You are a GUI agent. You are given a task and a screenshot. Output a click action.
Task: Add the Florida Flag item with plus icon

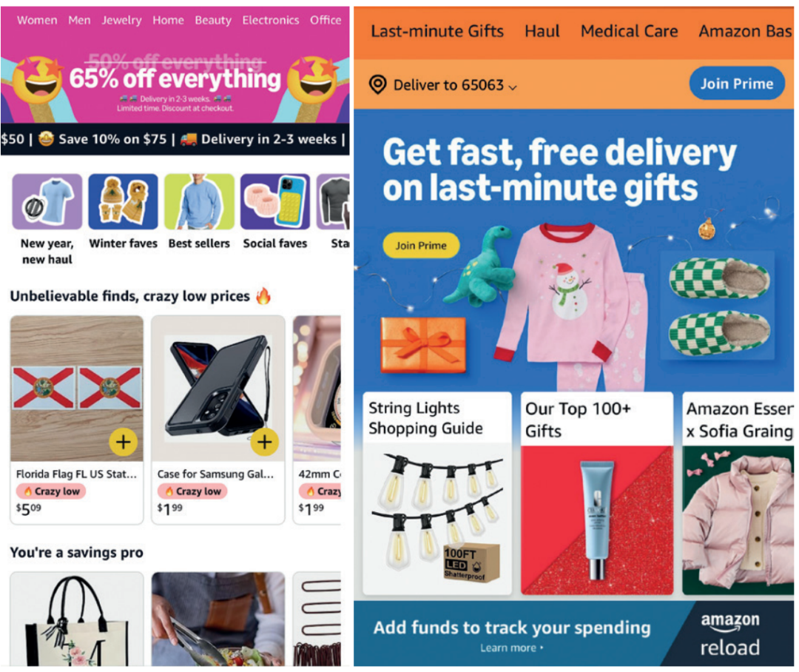[124, 442]
